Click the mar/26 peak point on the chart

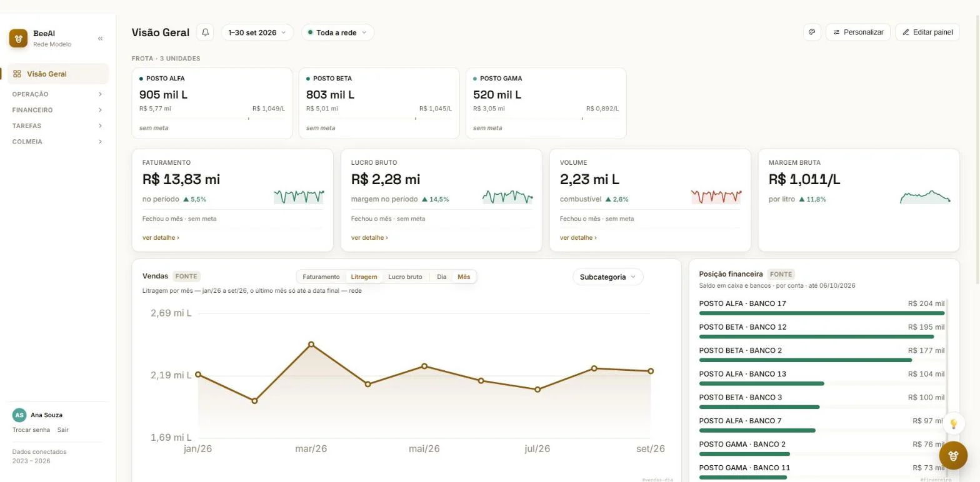[311, 345]
